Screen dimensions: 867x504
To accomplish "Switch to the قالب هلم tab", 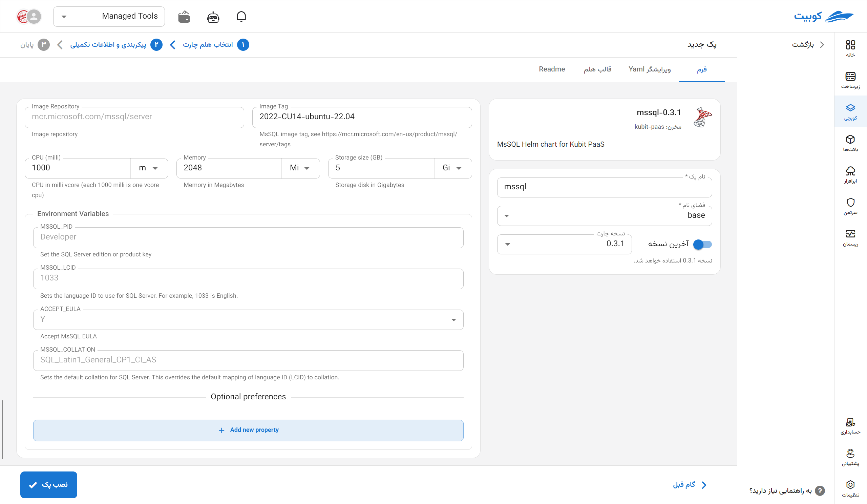I will [598, 69].
